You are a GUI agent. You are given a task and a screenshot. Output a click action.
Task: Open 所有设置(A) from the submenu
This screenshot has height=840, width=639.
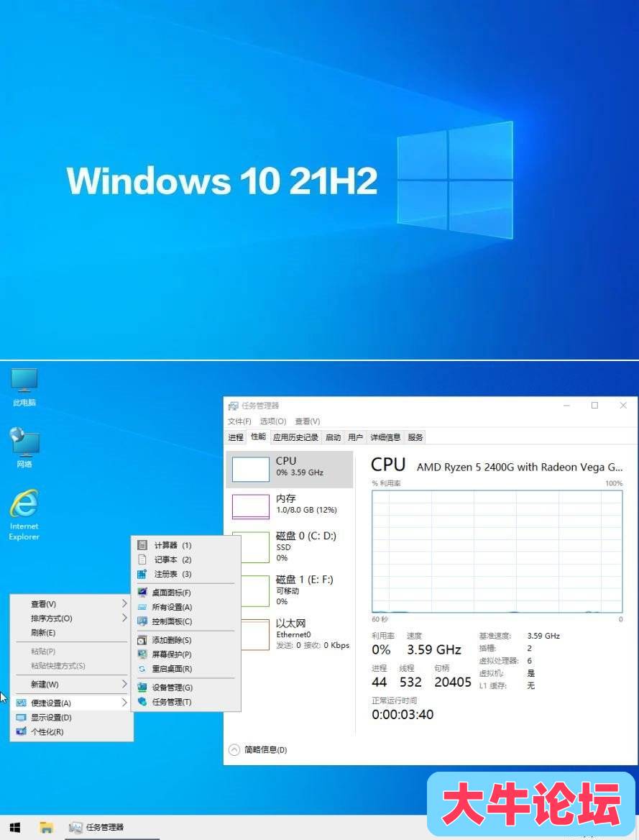tap(186, 607)
